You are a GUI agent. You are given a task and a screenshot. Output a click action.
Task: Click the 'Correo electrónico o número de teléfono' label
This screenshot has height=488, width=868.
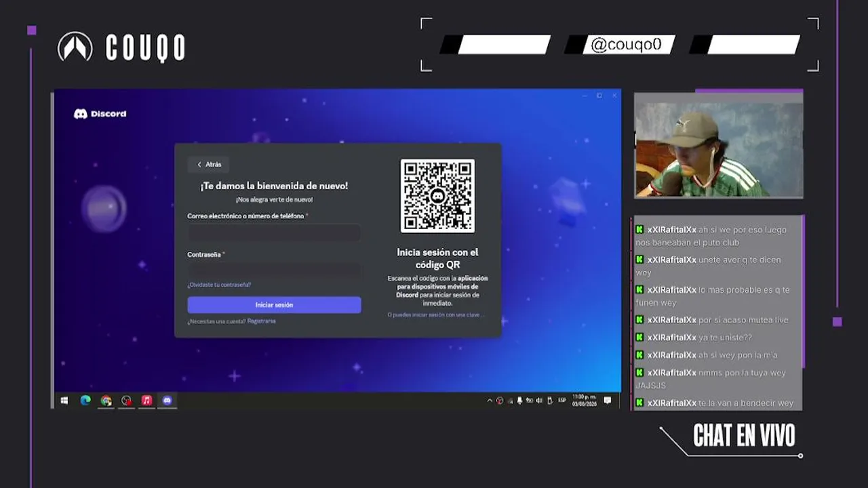(x=246, y=216)
